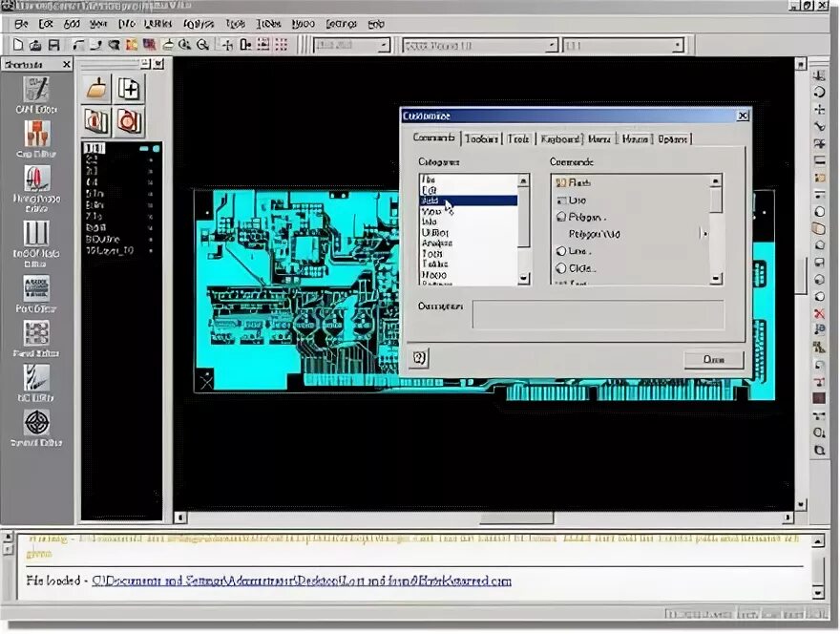Click the Description field in Customize dialog
The image size is (840, 634).
598,314
